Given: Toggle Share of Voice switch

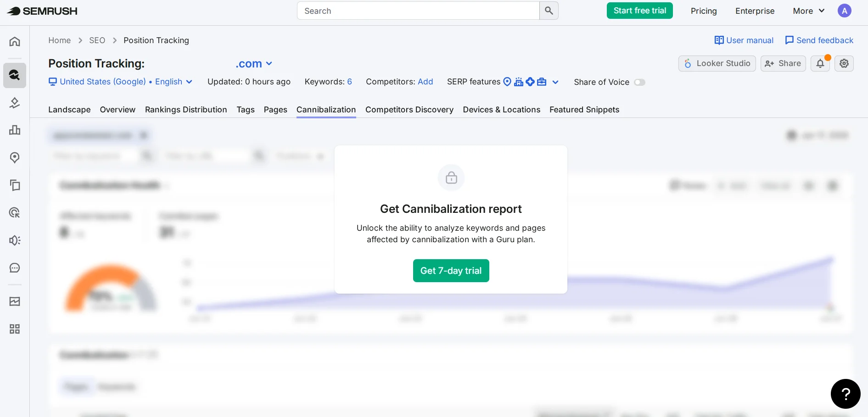Looking at the screenshot, I should [639, 82].
